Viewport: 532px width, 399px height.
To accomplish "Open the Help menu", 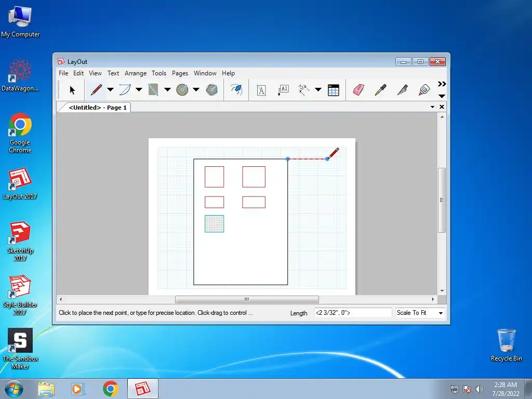I will click(229, 73).
